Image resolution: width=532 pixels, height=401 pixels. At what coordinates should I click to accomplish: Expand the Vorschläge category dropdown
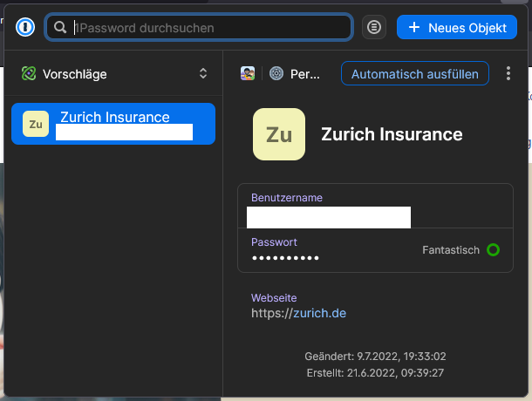(113, 73)
